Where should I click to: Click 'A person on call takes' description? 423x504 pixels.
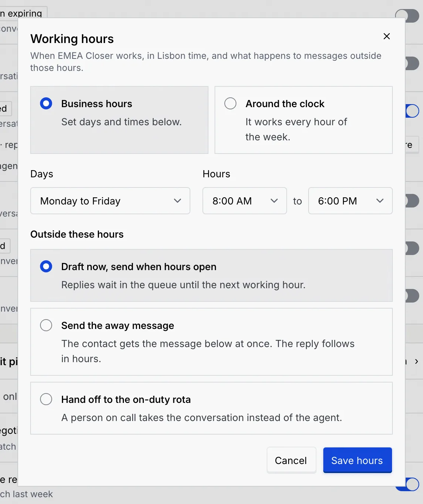pyautogui.click(x=202, y=418)
